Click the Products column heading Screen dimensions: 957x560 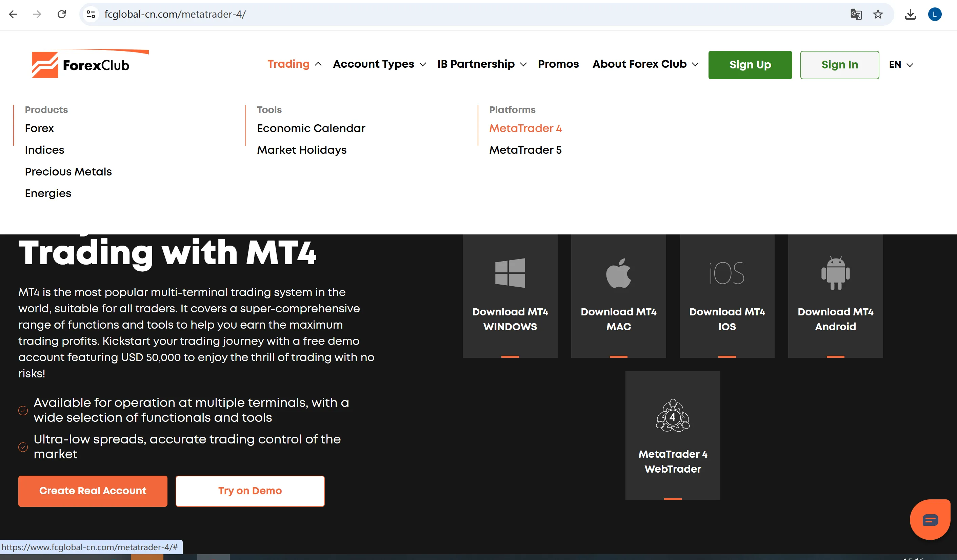coord(46,110)
